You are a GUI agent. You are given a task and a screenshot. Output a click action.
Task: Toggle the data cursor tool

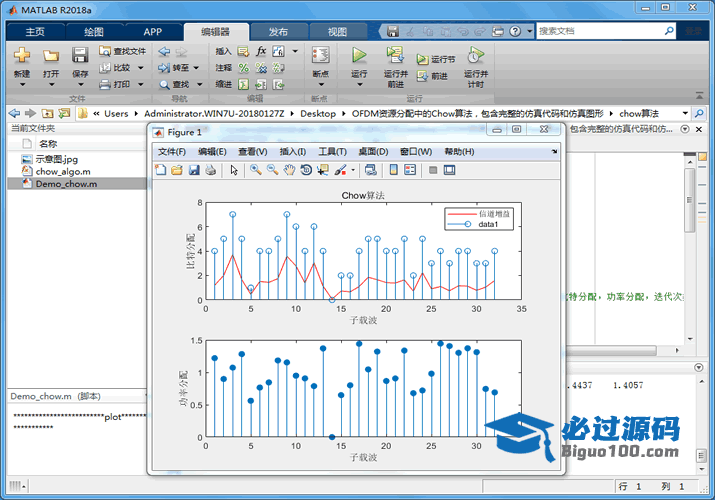pos(323,170)
